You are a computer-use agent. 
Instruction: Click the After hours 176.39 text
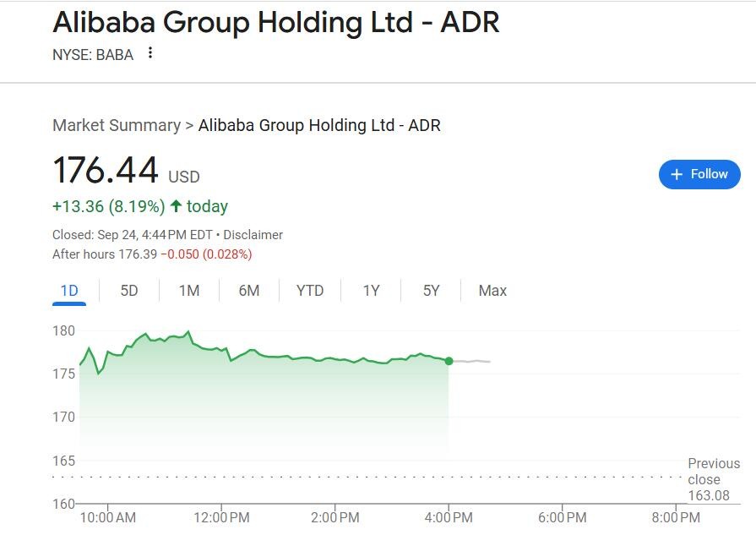point(105,254)
